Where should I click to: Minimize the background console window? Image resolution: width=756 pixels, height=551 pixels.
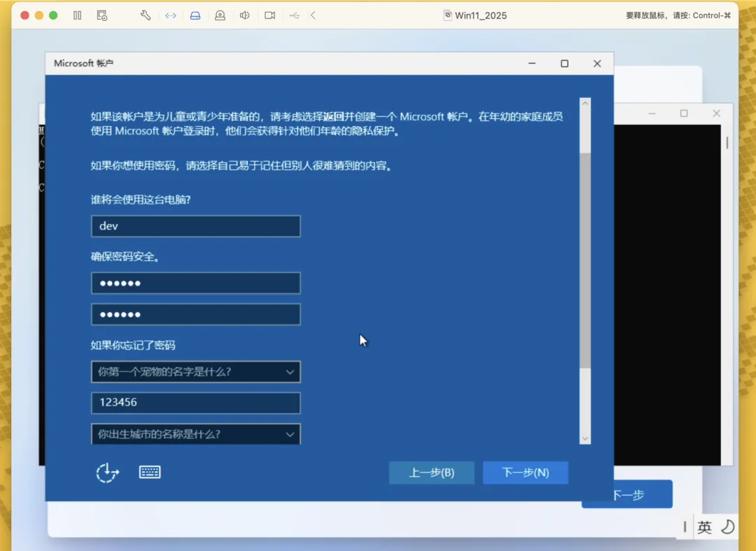[x=652, y=113]
